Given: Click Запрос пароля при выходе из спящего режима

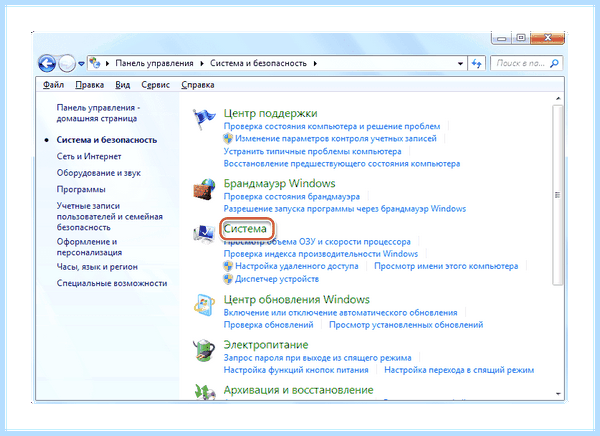Looking at the screenshot, I should (x=317, y=358).
